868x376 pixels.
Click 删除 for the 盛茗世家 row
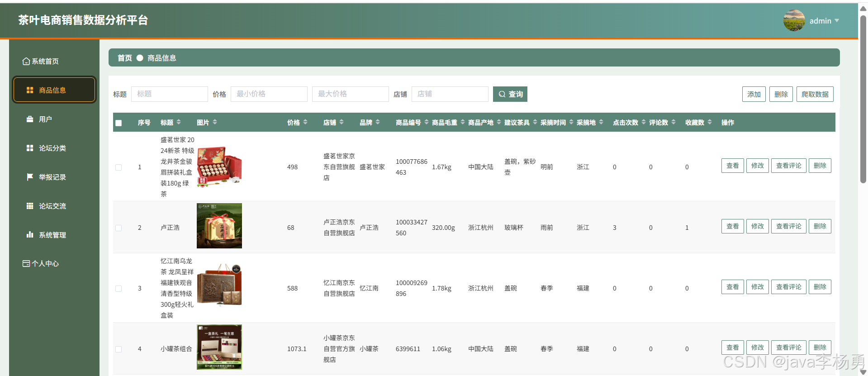point(820,166)
